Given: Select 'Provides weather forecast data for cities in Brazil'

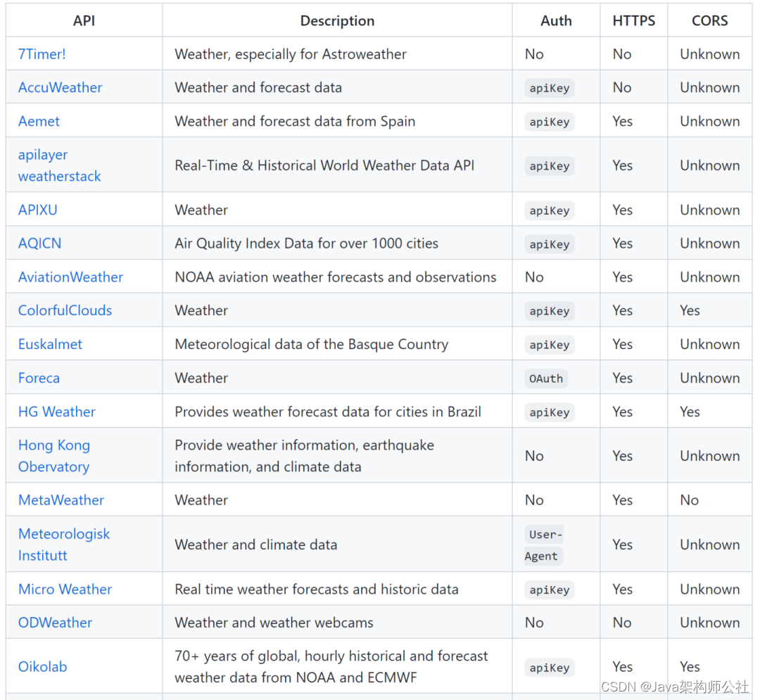Looking at the screenshot, I should click(x=328, y=412).
